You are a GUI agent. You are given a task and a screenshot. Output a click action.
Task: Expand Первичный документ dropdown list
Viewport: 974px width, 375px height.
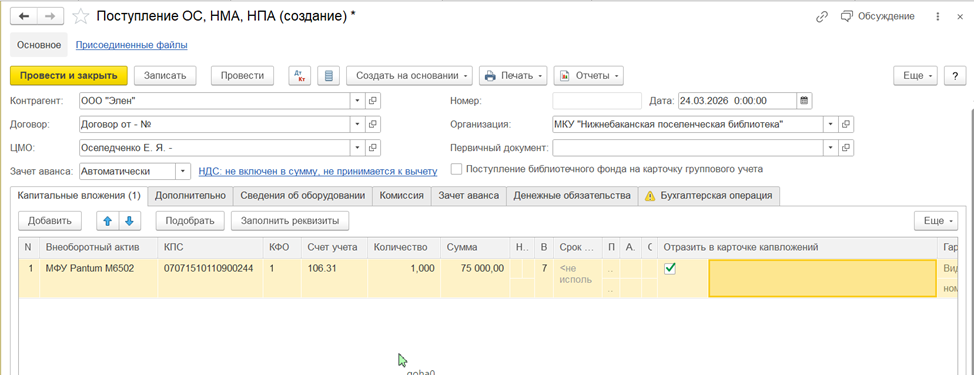click(831, 148)
